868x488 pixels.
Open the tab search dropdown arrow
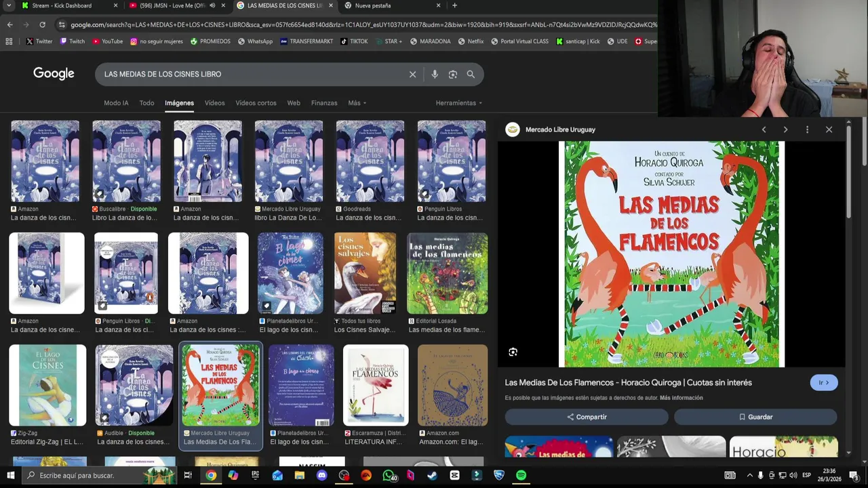point(9,5)
